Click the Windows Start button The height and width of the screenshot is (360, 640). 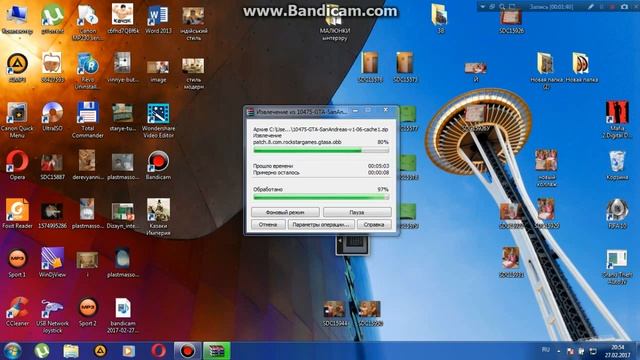click(12, 351)
